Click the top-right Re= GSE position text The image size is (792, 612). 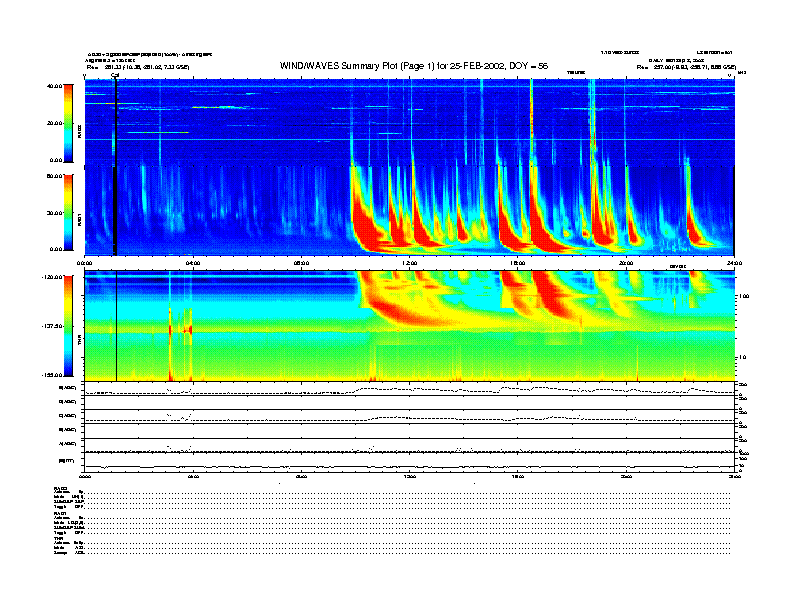686,67
